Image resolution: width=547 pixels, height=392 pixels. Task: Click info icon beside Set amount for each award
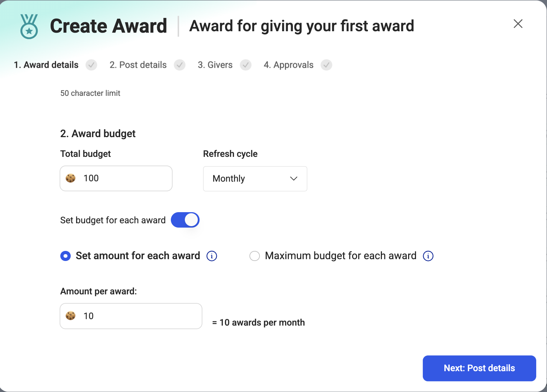click(x=212, y=256)
